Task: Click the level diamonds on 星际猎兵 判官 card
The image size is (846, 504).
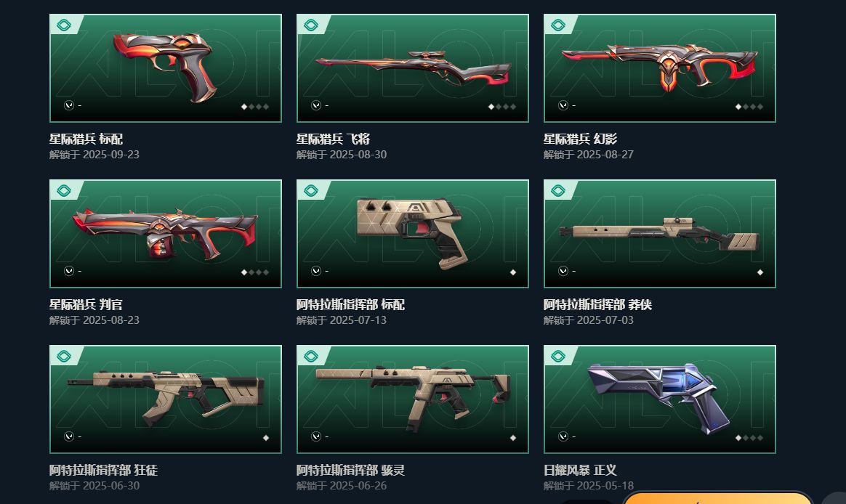Action: coord(254,272)
